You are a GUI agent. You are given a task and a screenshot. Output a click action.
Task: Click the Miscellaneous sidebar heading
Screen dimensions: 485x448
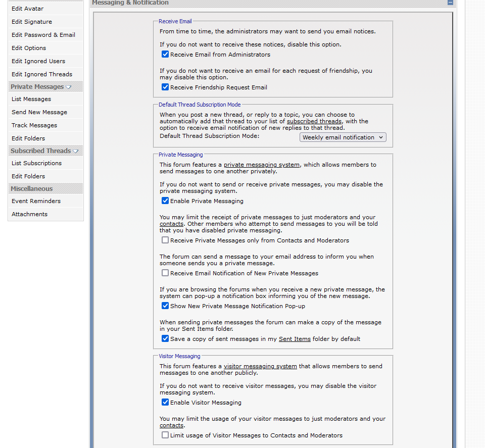click(31, 188)
